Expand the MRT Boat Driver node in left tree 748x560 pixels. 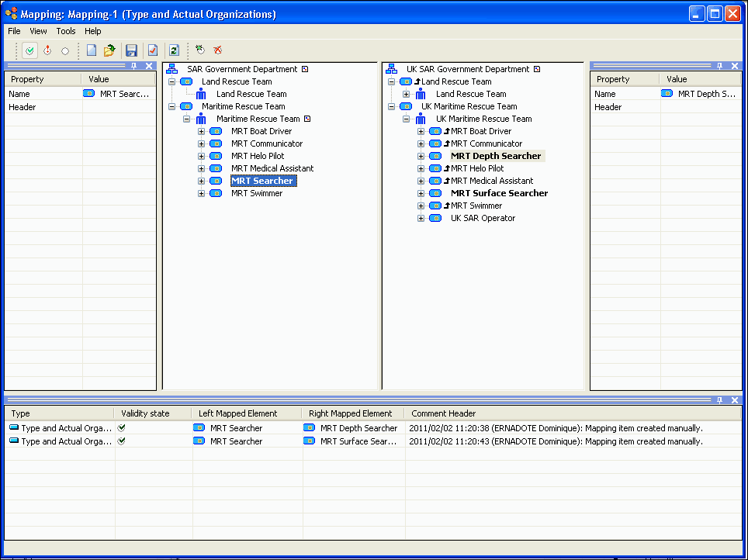click(202, 131)
